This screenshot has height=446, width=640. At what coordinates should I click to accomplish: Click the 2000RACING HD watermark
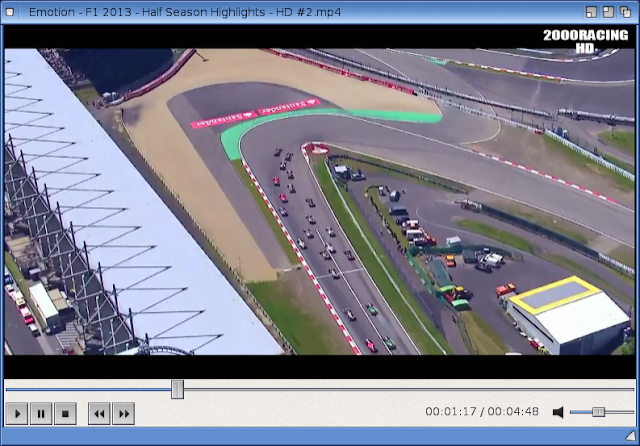click(x=587, y=40)
